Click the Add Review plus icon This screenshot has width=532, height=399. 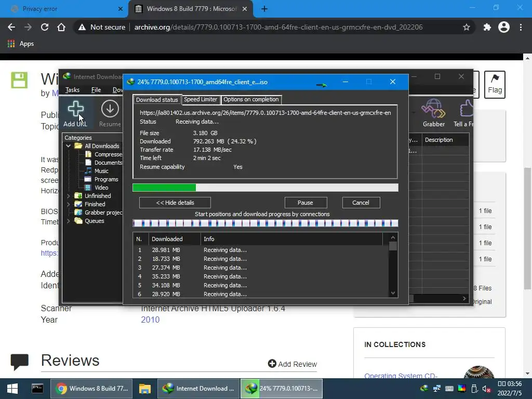point(272,364)
